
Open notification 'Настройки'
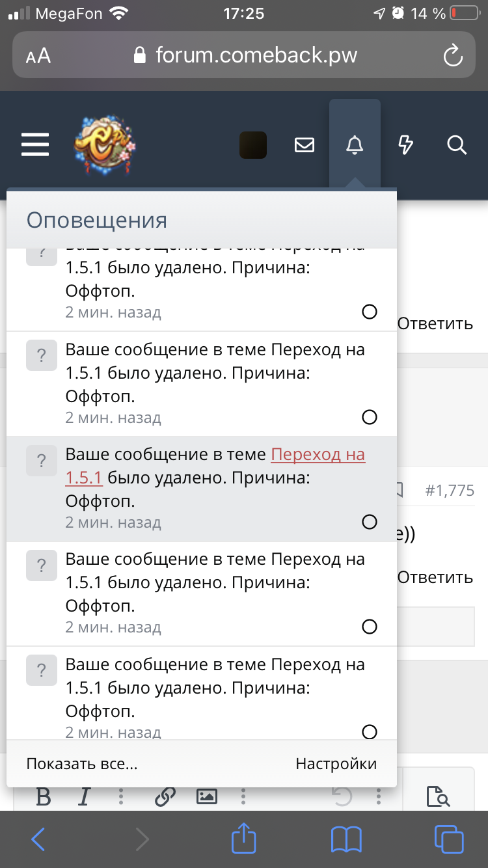(x=336, y=763)
